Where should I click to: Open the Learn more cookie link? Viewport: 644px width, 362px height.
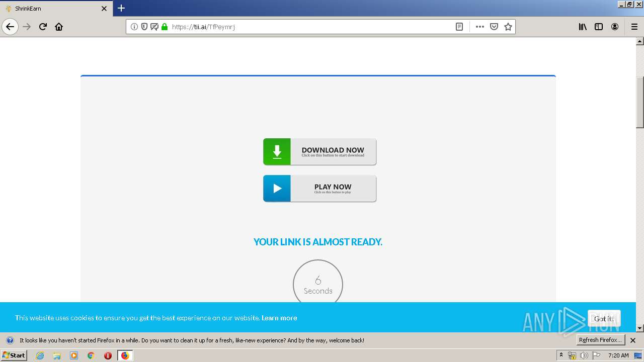click(279, 318)
